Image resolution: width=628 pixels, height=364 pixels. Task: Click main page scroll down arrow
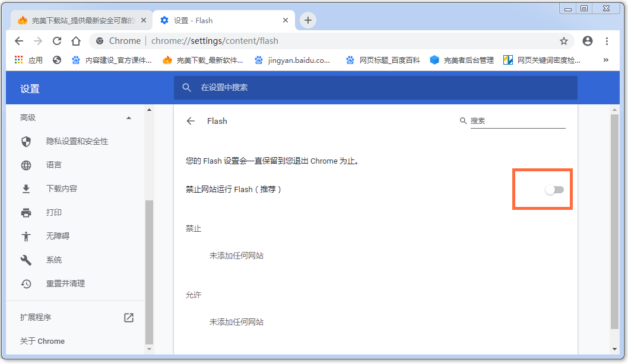(x=614, y=349)
